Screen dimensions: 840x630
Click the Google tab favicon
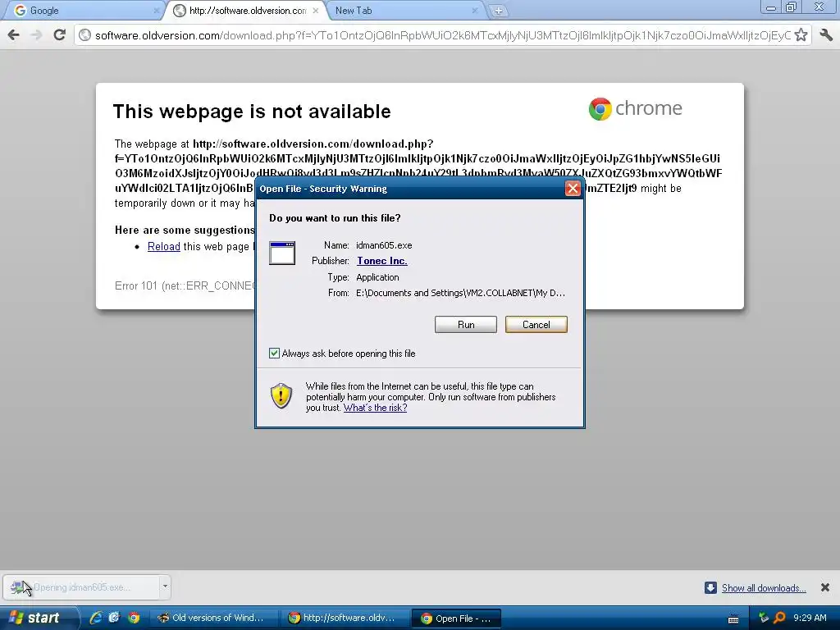[21, 10]
